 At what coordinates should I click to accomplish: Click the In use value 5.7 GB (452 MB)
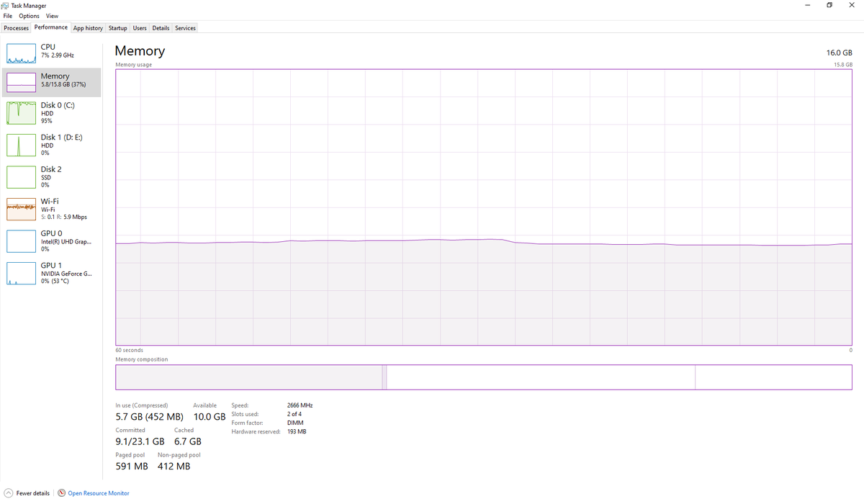click(149, 417)
